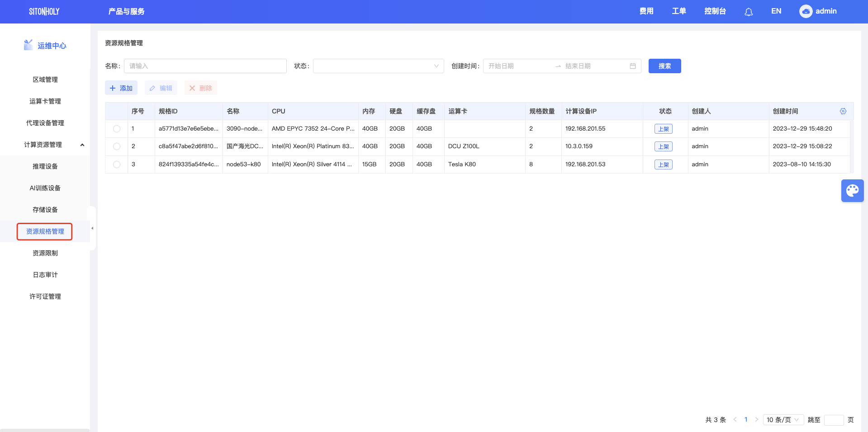Click cell c8a5f47abe2d6f810...
Image resolution: width=868 pixels, height=432 pixels.
point(189,146)
